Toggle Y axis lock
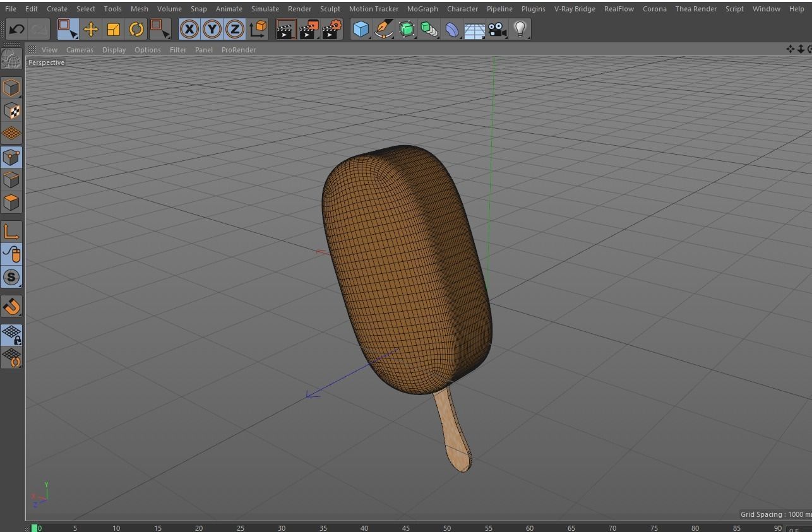Image resolution: width=812 pixels, height=532 pixels. [212, 29]
